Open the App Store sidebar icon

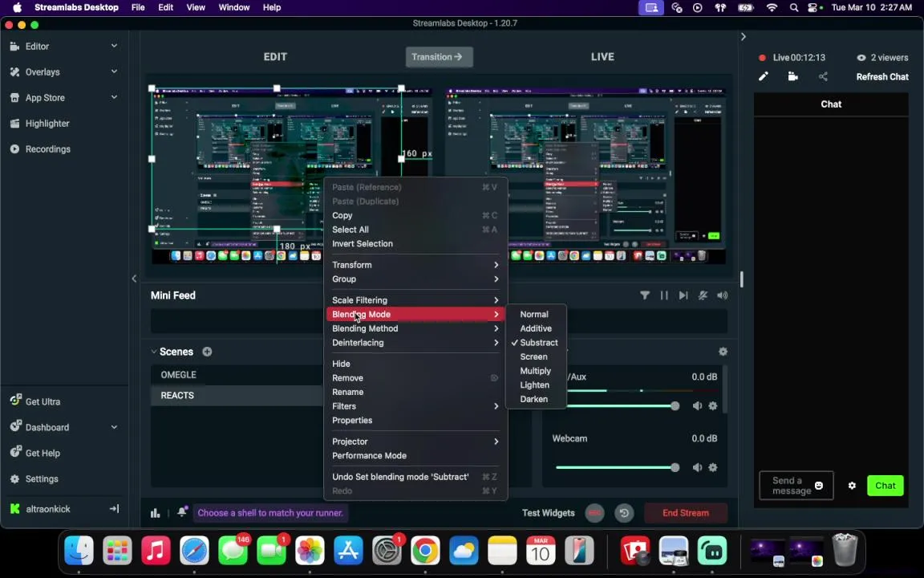(14, 98)
